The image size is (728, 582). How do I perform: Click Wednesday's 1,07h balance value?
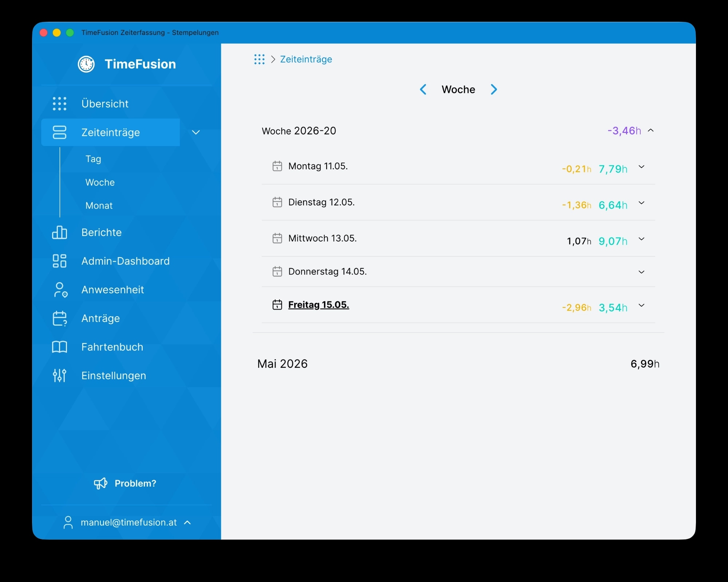click(x=579, y=241)
